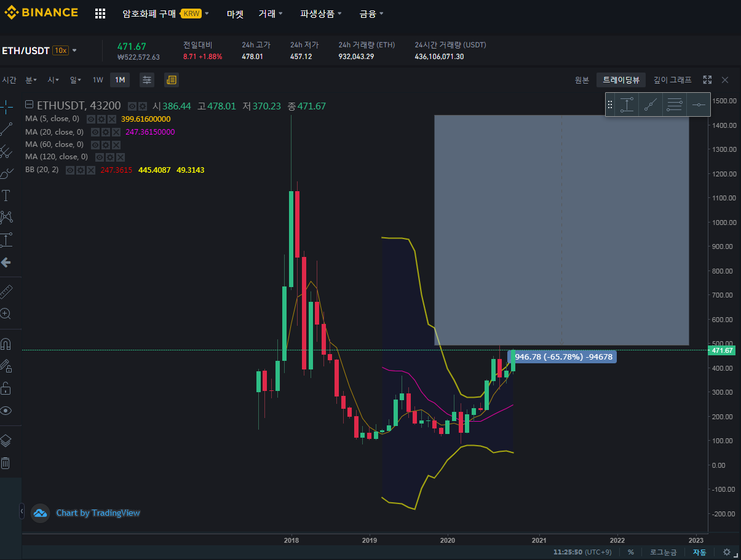The height and width of the screenshot is (560, 741).
Task: Toggle hide all drawings eye icon
Action: click(6, 411)
